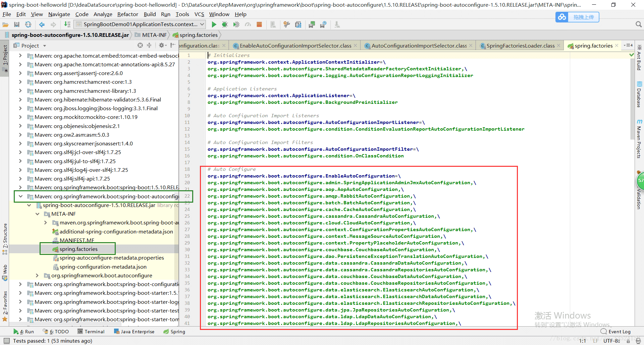Click the Open file toolbar icon
The width and height of the screenshot is (644, 345).
point(5,24)
